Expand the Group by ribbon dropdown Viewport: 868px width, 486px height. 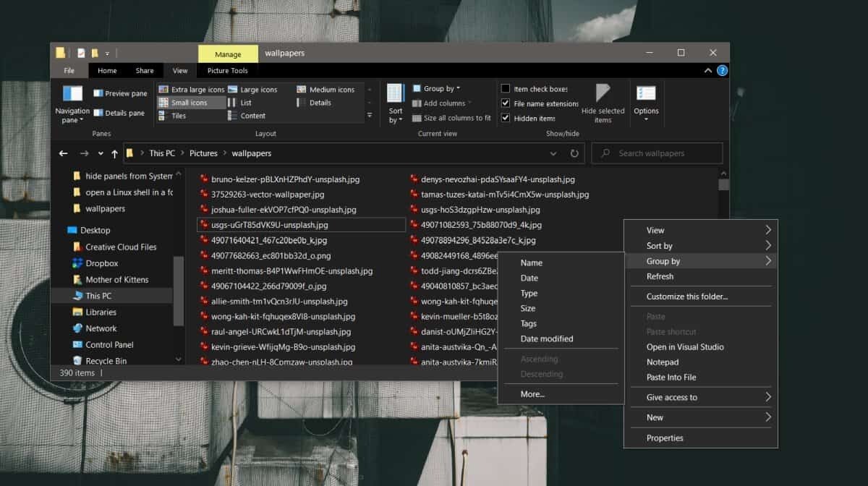[440, 89]
